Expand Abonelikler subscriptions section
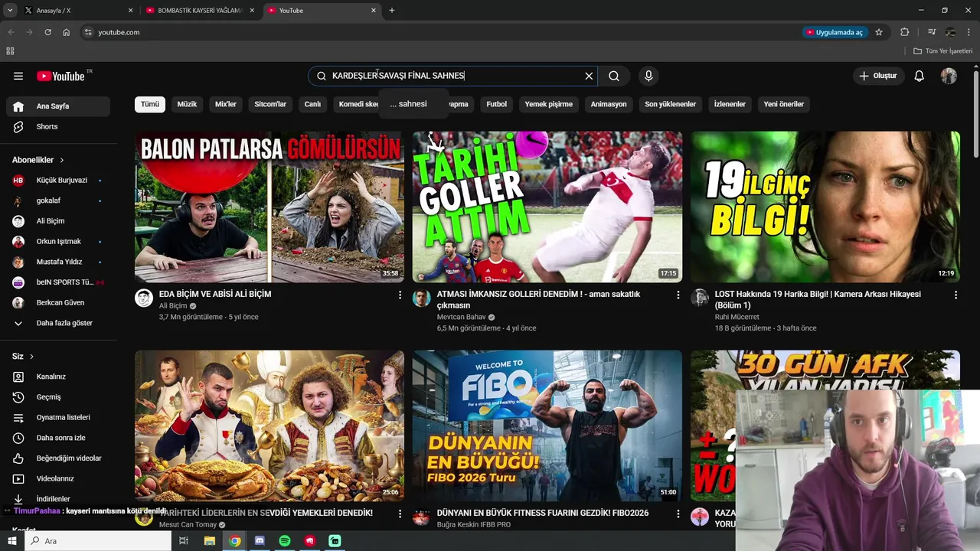980x551 pixels. click(38, 160)
